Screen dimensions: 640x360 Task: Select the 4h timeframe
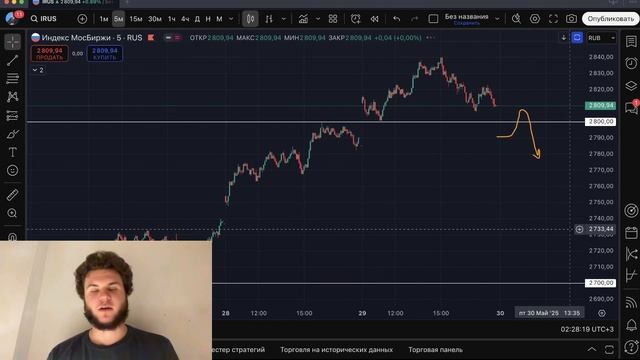click(x=185, y=19)
